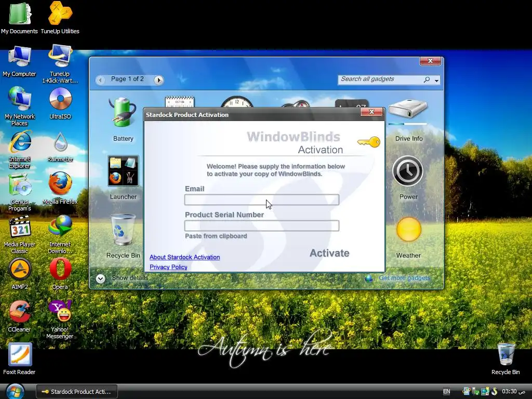Viewport: 532px width, 399px height.
Task: Select the Internet Download Manager icon
Action: [x=60, y=235]
